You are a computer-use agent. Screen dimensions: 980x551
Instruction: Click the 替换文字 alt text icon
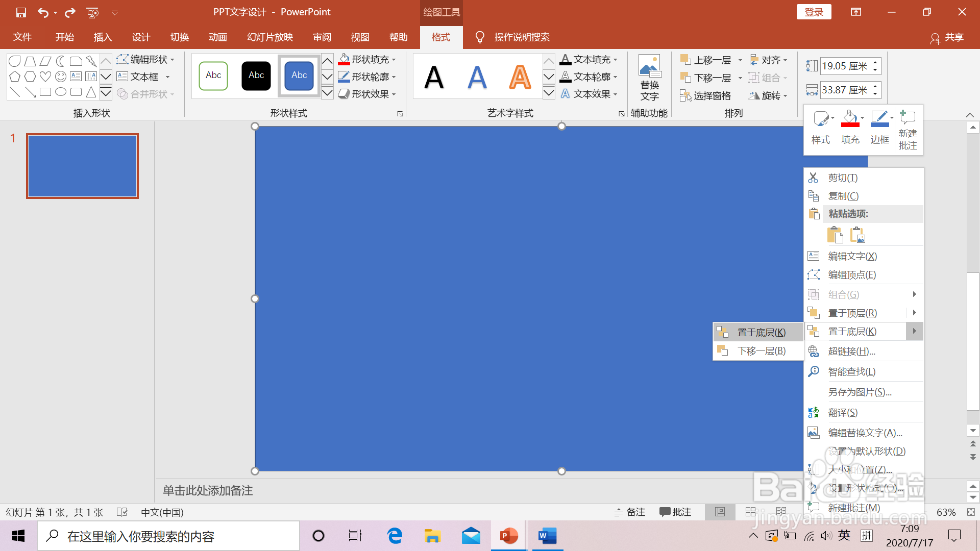pos(649,78)
